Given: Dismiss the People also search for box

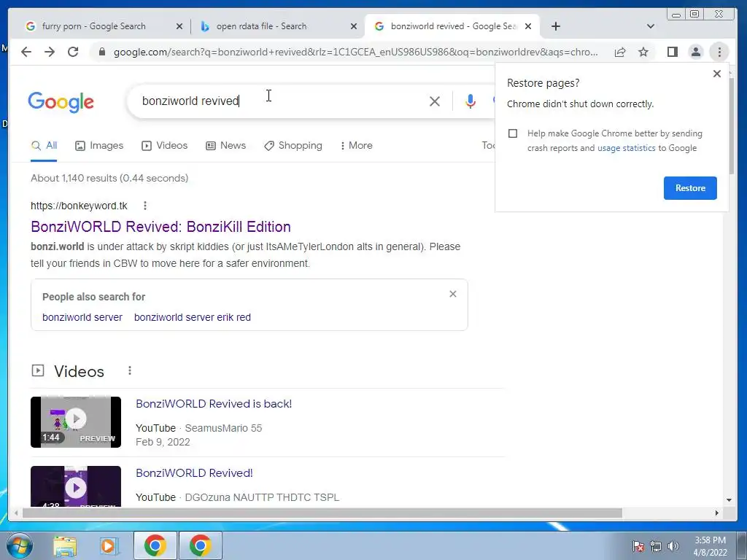Looking at the screenshot, I should (x=452, y=294).
